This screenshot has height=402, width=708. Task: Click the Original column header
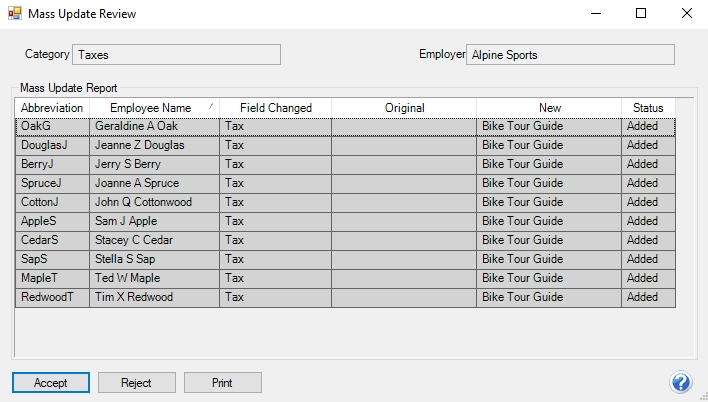pyautogui.click(x=404, y=108)
